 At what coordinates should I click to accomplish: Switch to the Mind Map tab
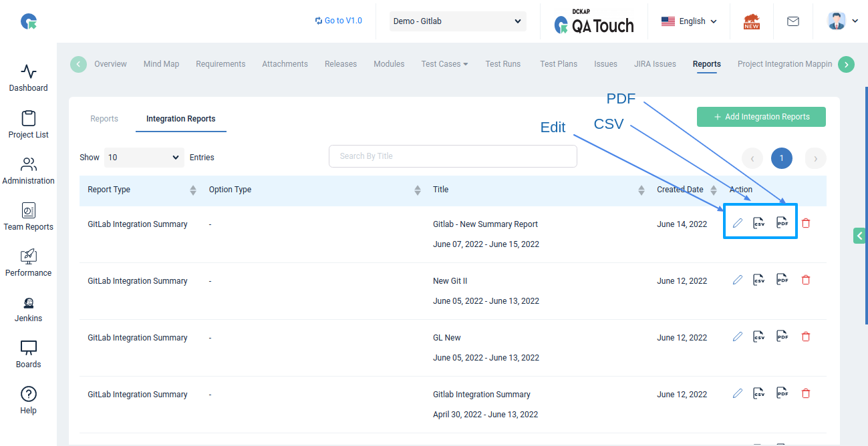tap(161, 64)
